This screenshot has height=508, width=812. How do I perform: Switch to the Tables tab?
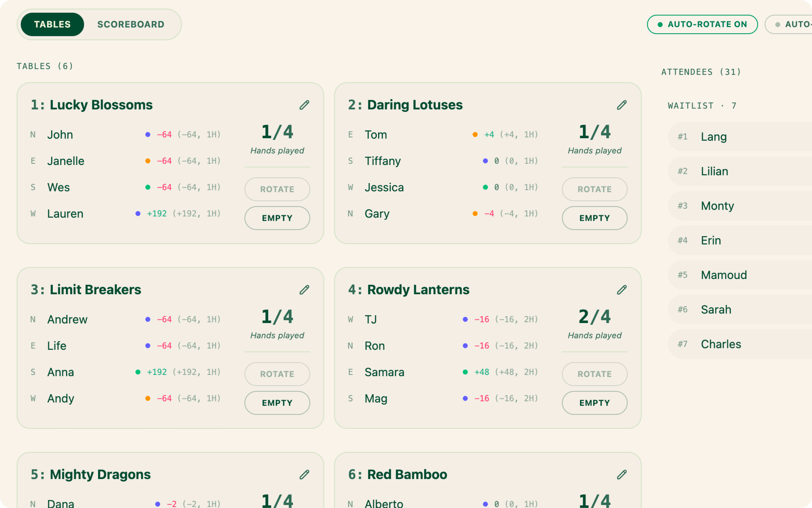[x=52, y=25]
